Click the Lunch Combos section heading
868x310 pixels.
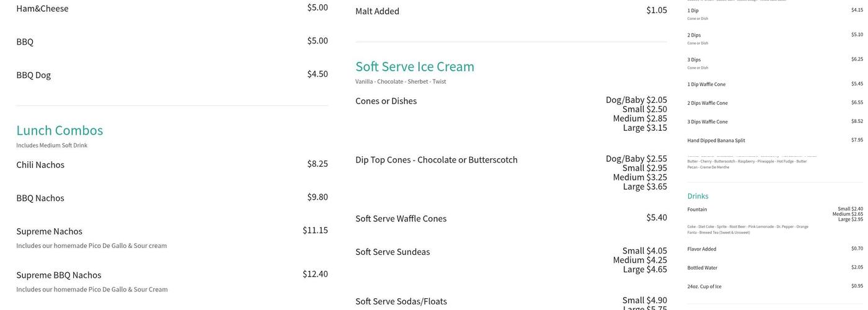pyautogui.click(x=60, y=130)
